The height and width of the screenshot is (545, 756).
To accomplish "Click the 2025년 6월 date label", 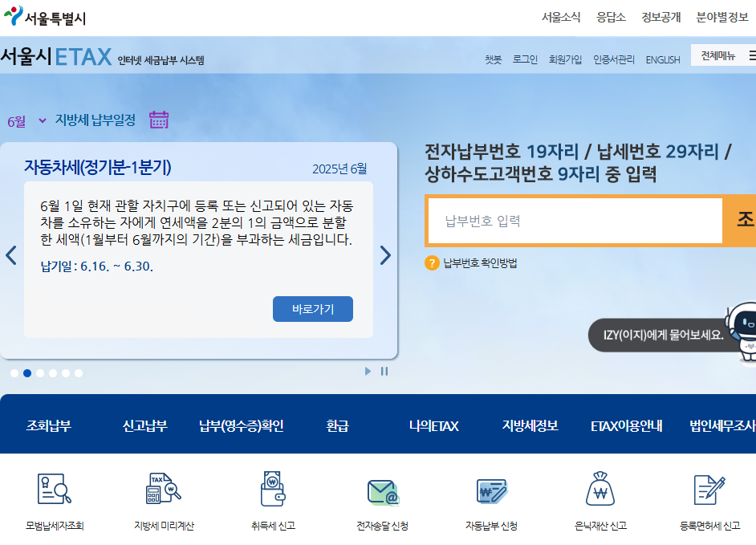I will coord(339,169).
